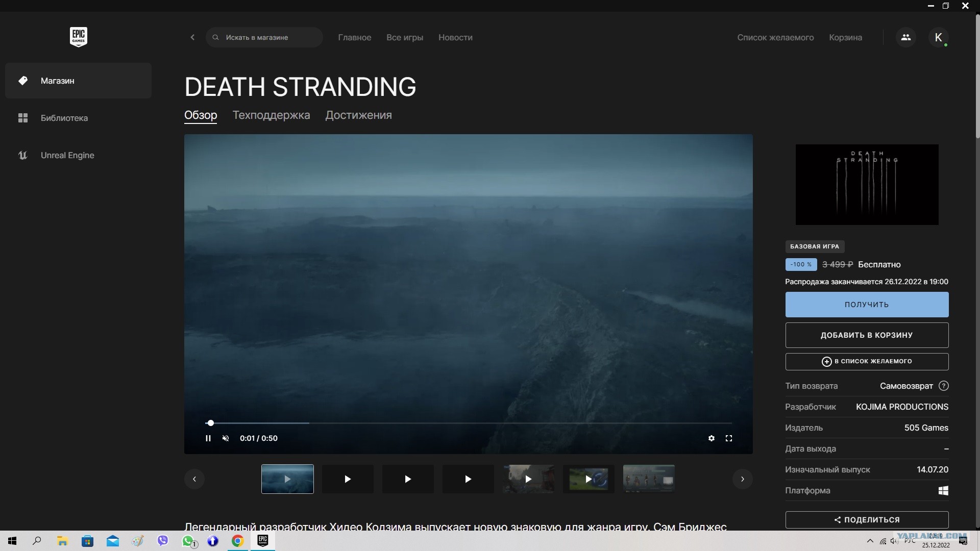Open Microsoft Store from the taskbar
Viewport: 980px width, 551px height.
tap(87, 541)
